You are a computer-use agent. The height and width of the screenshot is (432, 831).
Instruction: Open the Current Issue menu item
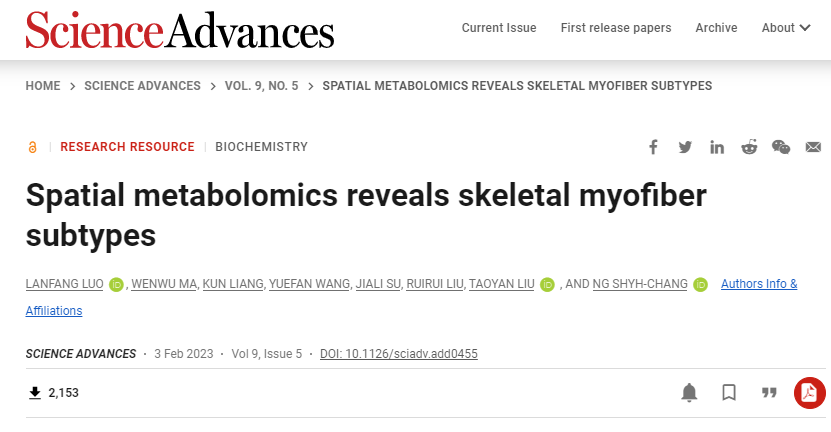499,28
